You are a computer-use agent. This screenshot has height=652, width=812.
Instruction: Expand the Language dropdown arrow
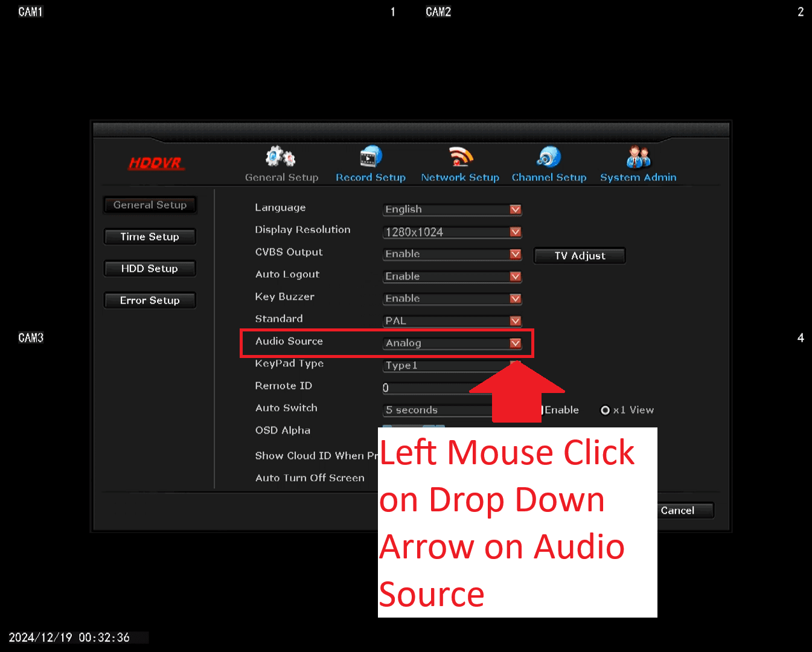[515, 209]
